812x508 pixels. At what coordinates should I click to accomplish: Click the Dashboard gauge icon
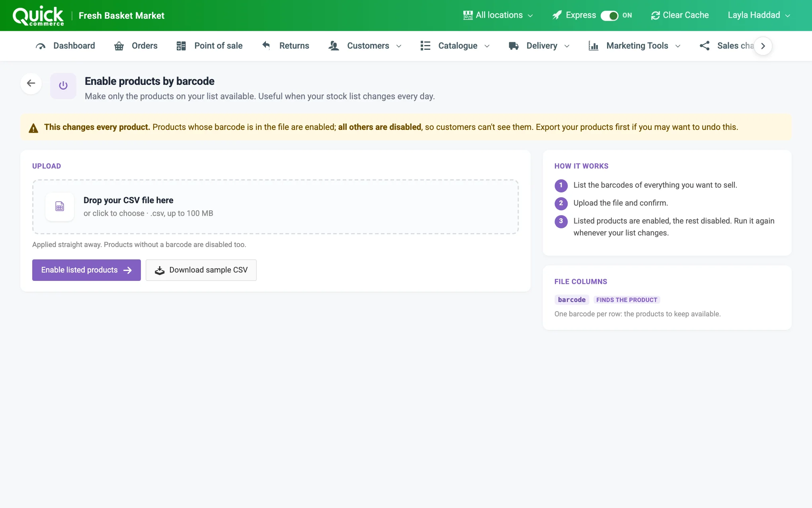point(41,46)
